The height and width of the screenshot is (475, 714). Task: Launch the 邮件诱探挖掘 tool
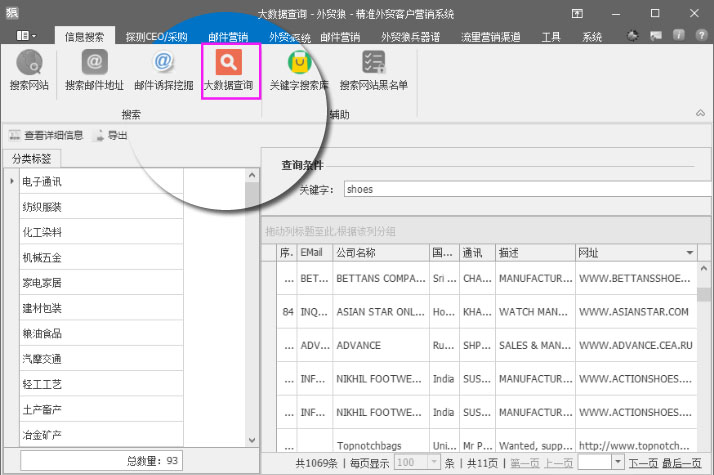coord(163,70)
